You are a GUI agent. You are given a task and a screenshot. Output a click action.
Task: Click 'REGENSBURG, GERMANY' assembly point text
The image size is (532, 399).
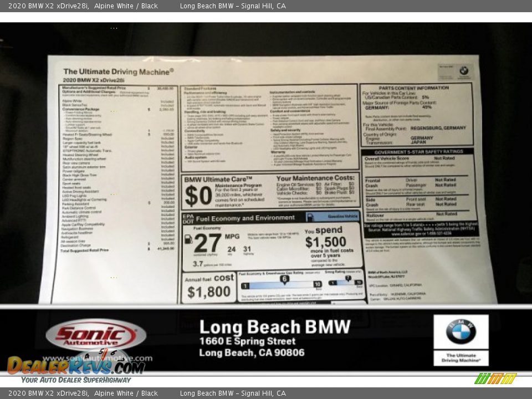coord(438,128)
